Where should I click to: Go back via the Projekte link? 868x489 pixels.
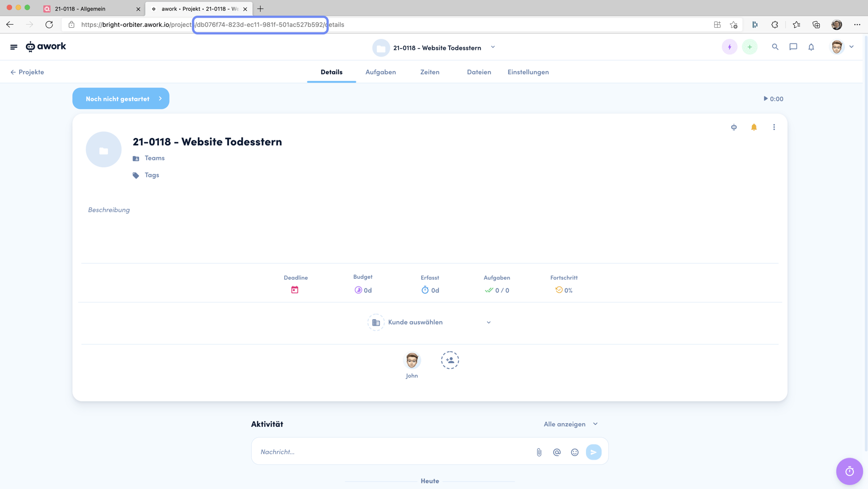(x=27, y=72)
